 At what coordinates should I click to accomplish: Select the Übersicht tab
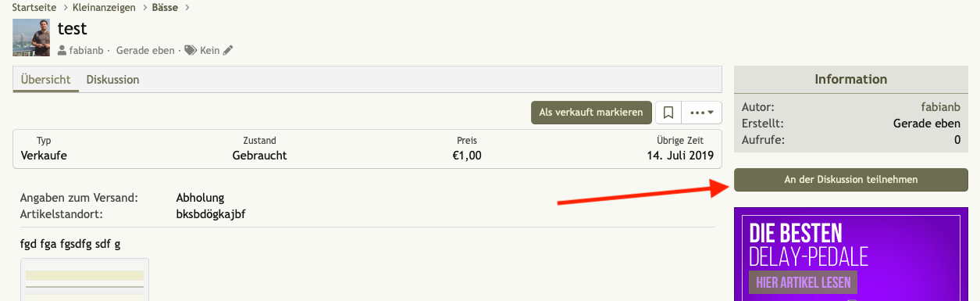45,80
